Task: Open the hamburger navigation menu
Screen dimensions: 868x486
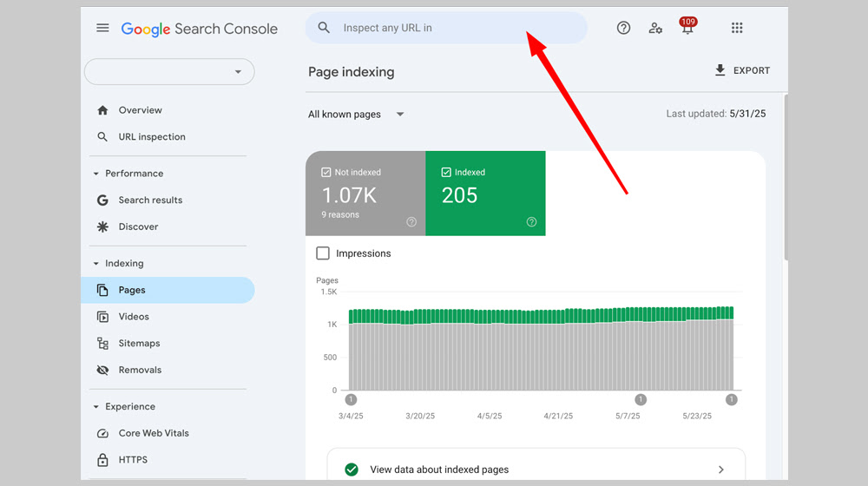Action: click(102, 28)
